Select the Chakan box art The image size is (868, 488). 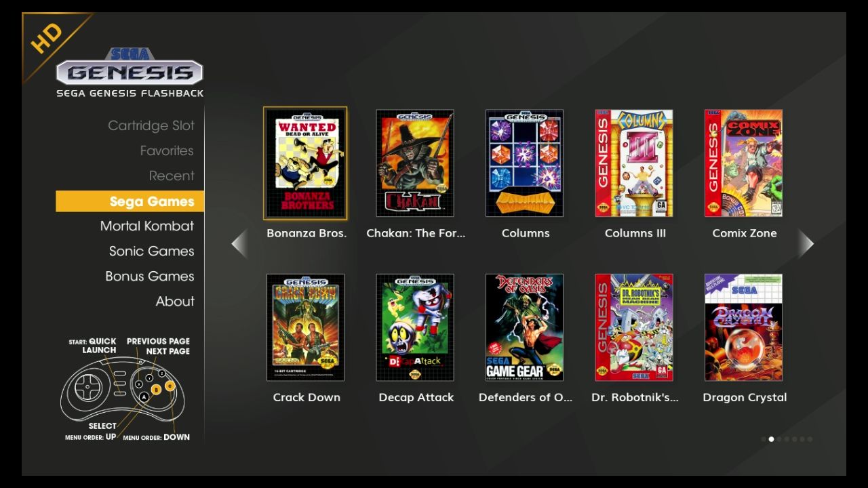pos(415,163)
